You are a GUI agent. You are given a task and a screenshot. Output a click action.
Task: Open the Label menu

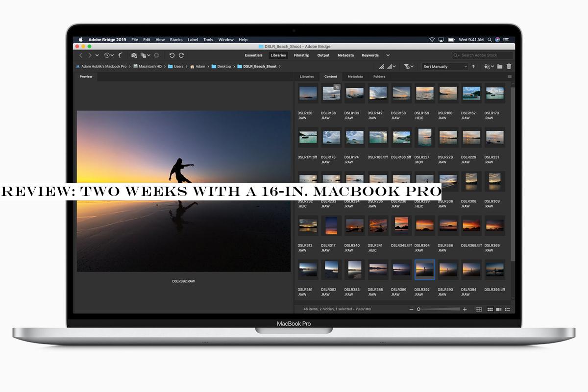tap(193, 40)
